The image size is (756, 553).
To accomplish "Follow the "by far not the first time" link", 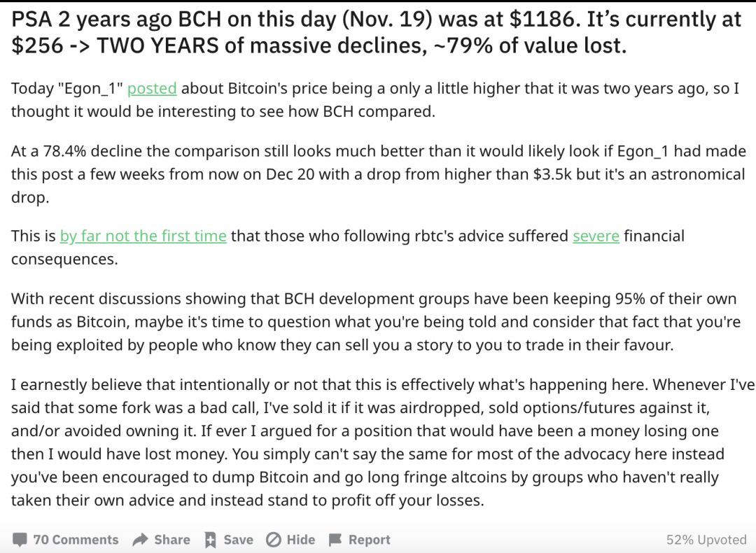I will pyautogui.click(x=143, y=236).
